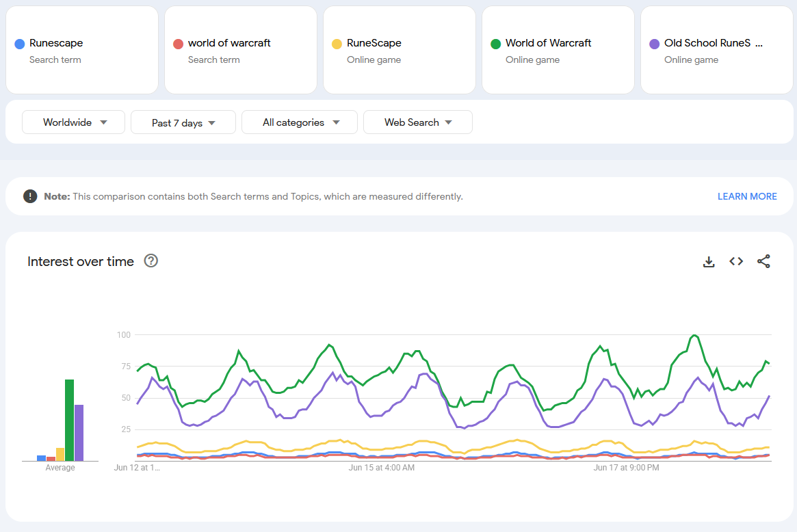Open the Old School RuneScape card

pyautogui.click(x=717, y=50)
